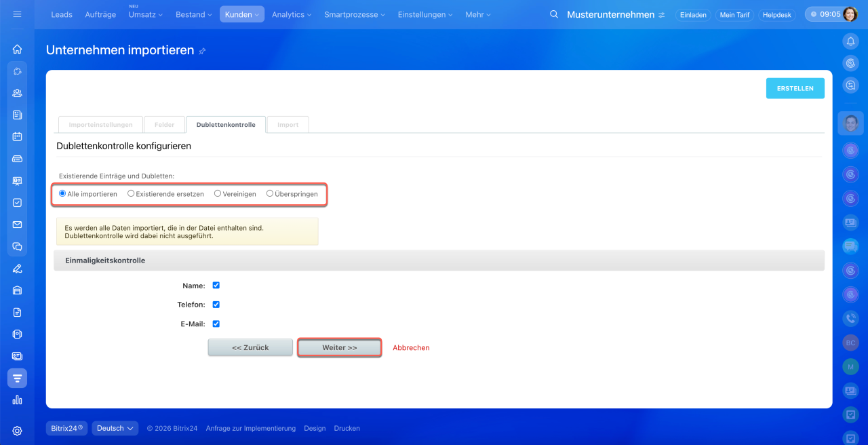868x445 pixels.
Task: Open the Leads menu item
Action: click(62, 14)
